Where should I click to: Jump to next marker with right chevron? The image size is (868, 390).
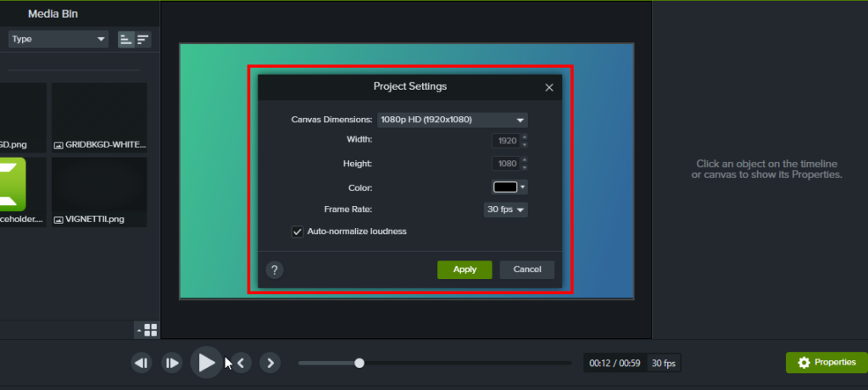270,363
